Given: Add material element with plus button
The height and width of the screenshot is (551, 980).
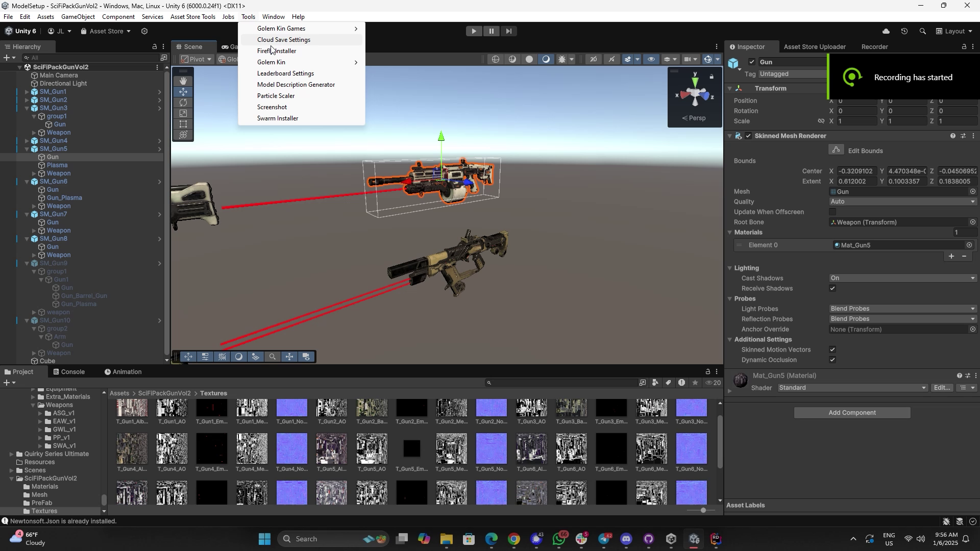Looking at the screenshot, I should tap(951, 256).
